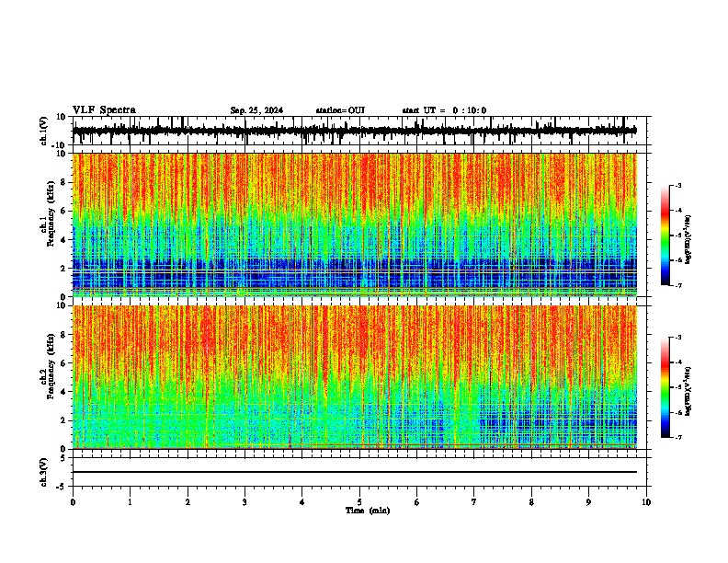Click time axis tick label "7"
728x563 pixels.
coord(474,502)
